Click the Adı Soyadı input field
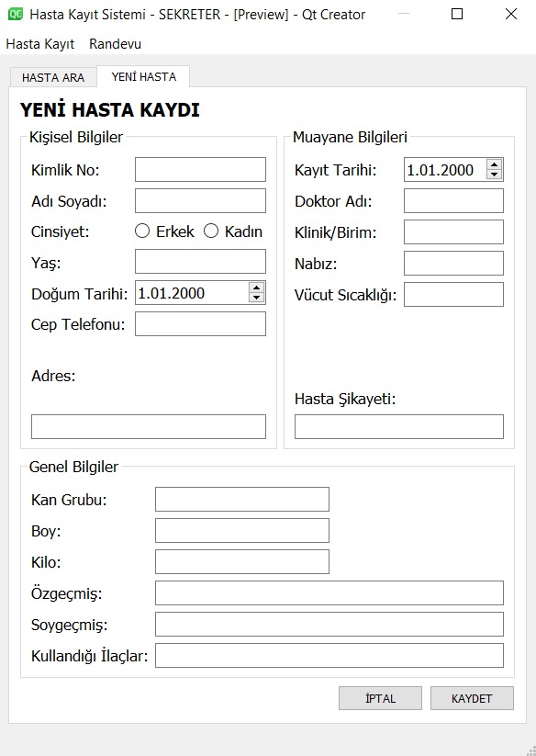 (x=198, y=200)
